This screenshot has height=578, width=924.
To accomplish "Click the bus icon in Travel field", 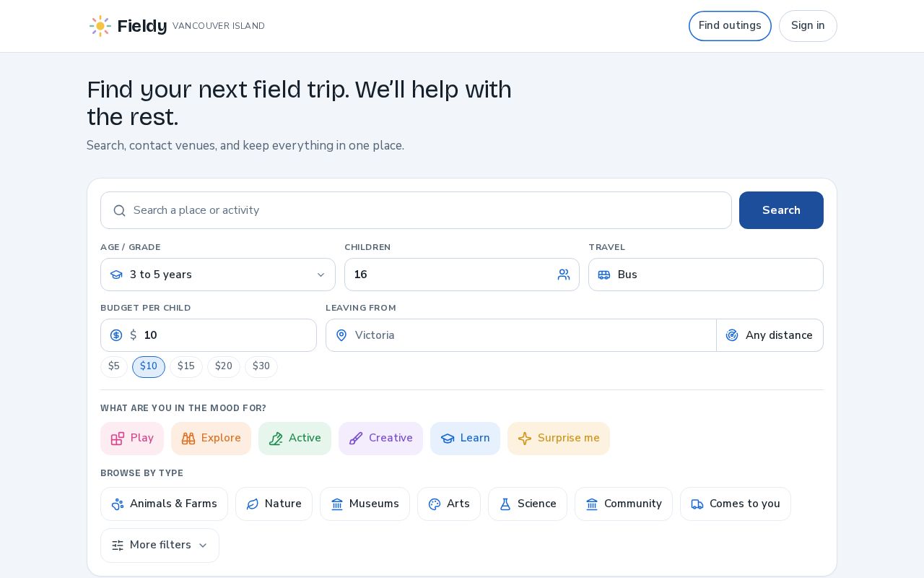I will click(x=604, y=275).
